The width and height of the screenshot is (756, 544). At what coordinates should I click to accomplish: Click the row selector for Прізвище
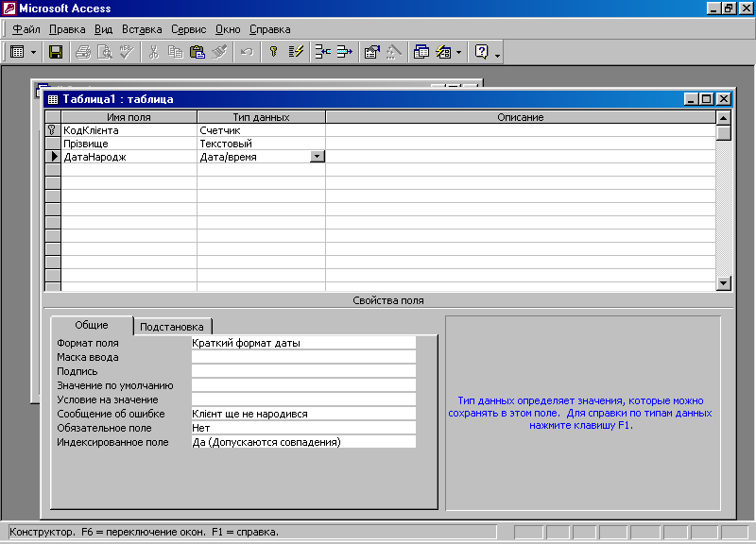[53, 144]
